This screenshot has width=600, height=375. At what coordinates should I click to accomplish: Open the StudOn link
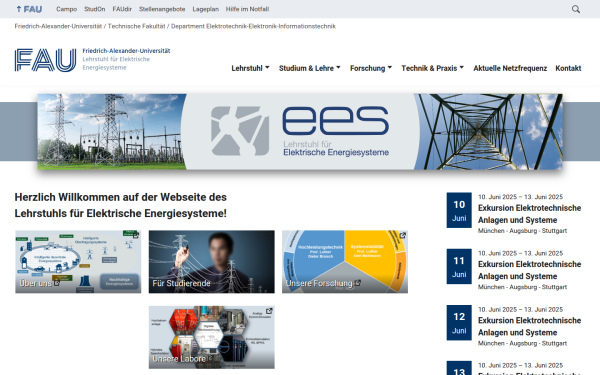coord(95,9)
